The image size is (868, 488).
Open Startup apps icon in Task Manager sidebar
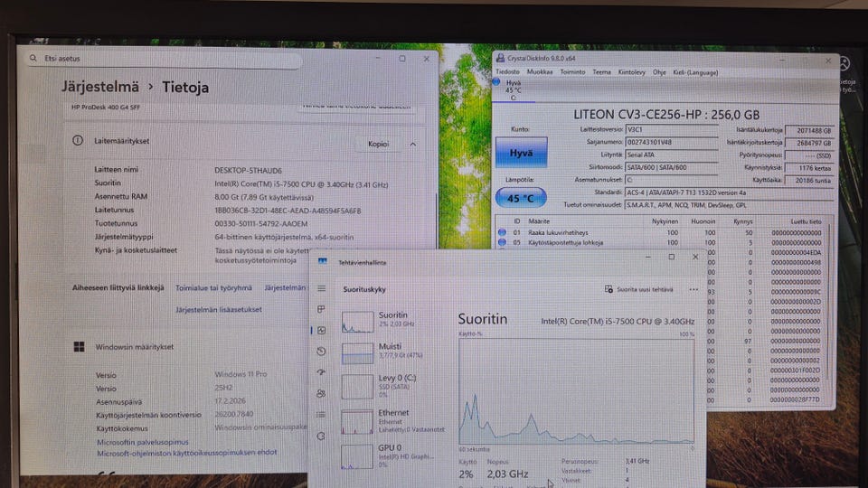coord(321,372)
